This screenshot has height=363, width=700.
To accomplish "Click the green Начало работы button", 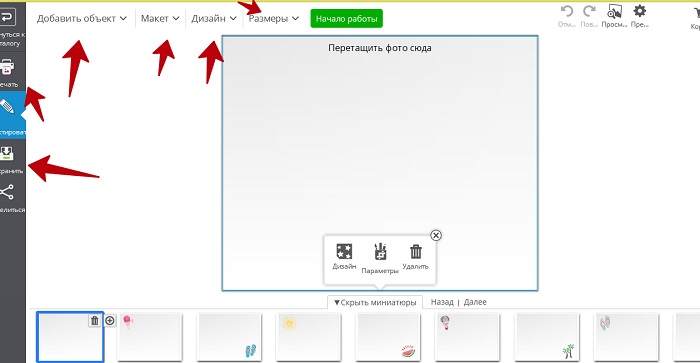I will [346, 19].
